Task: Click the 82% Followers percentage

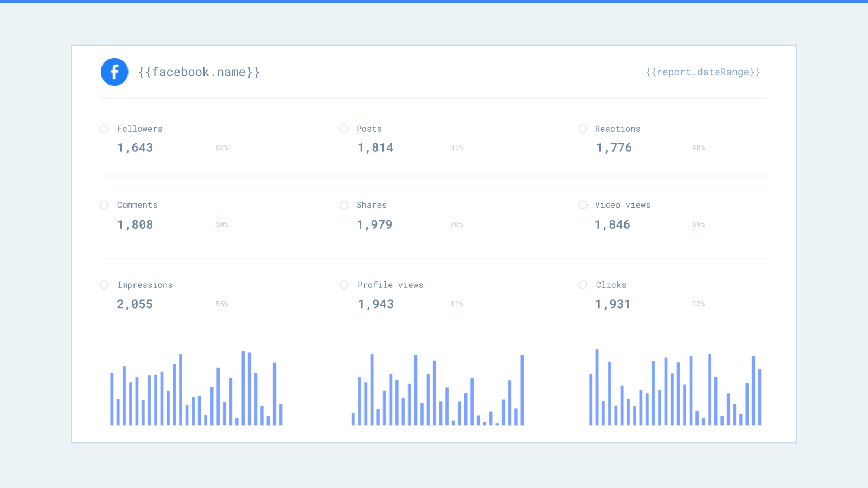Action: click(x=222, y=147)
